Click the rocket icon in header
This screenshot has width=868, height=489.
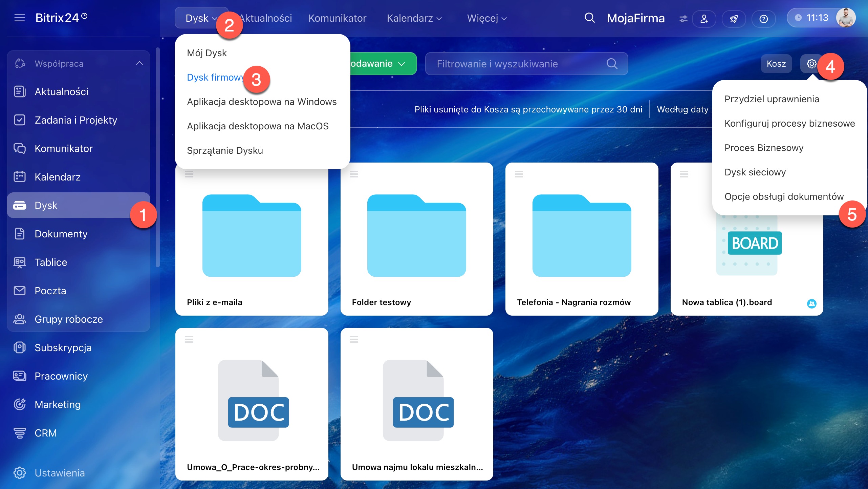pos(734,19)
